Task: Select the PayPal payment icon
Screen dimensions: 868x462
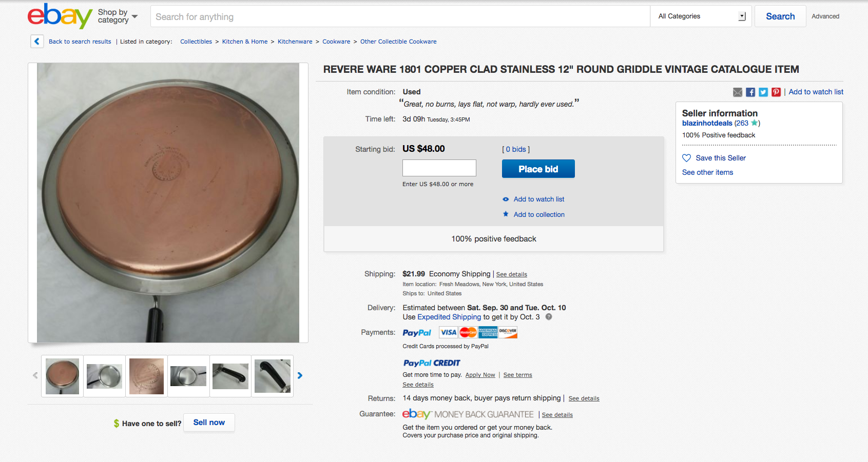Action: tap(417, 332)
